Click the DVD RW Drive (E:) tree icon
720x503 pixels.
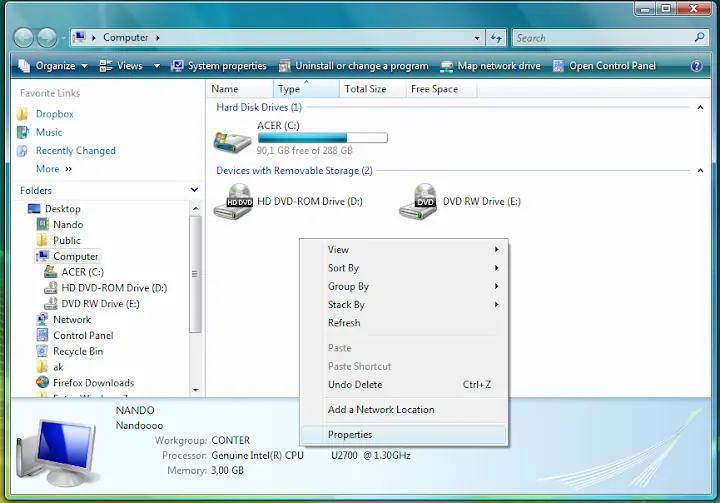51,303
